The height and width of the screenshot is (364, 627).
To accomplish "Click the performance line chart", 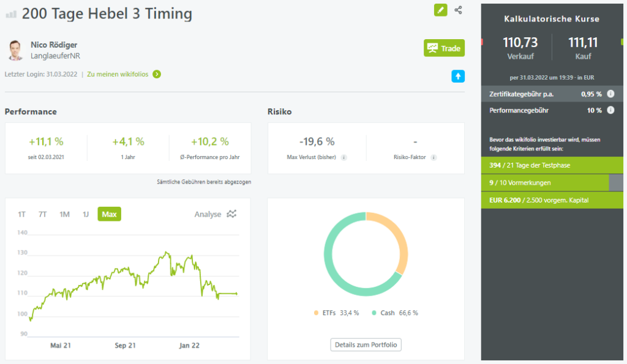I will (133, 286).
